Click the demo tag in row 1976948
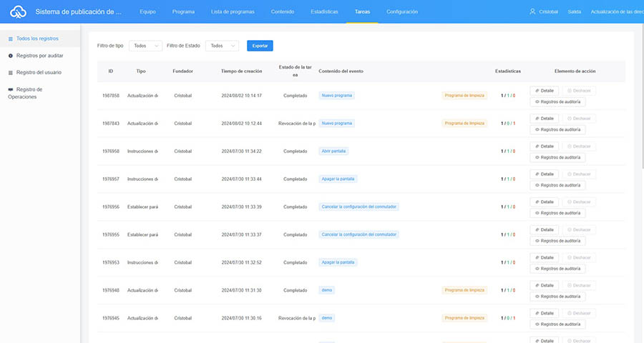 (x=327, y=291)
